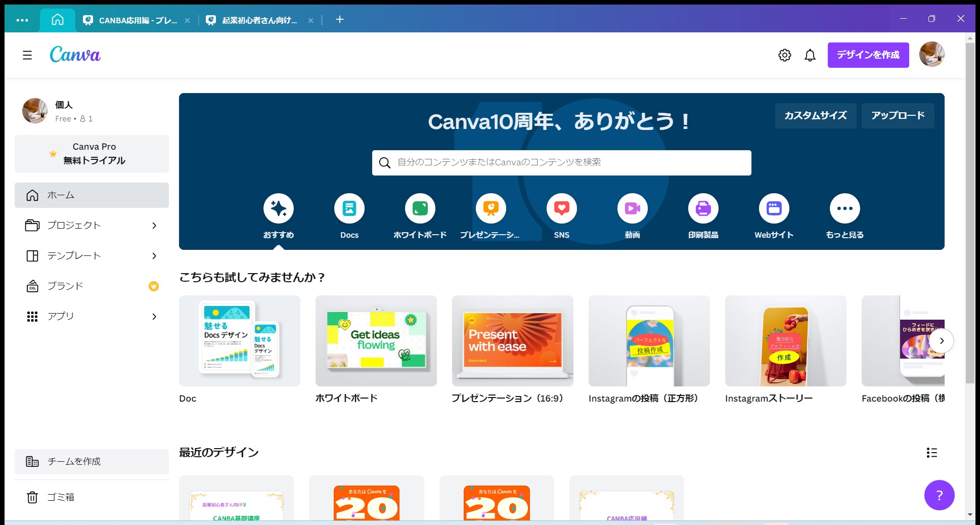Expand the テンプレート chevron
The image size is (980, 525).
click(x=154, y=256)
